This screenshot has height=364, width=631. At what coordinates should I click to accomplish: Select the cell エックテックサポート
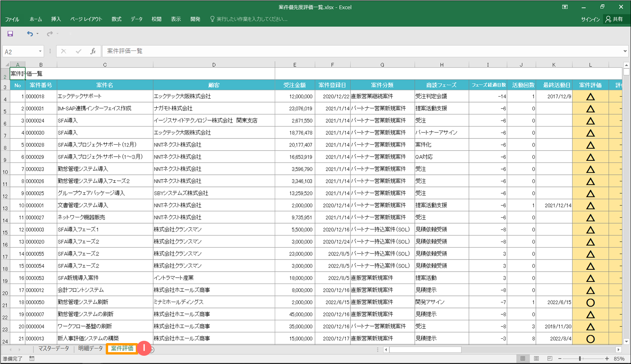pyautogui.click(x=105, y=96)
